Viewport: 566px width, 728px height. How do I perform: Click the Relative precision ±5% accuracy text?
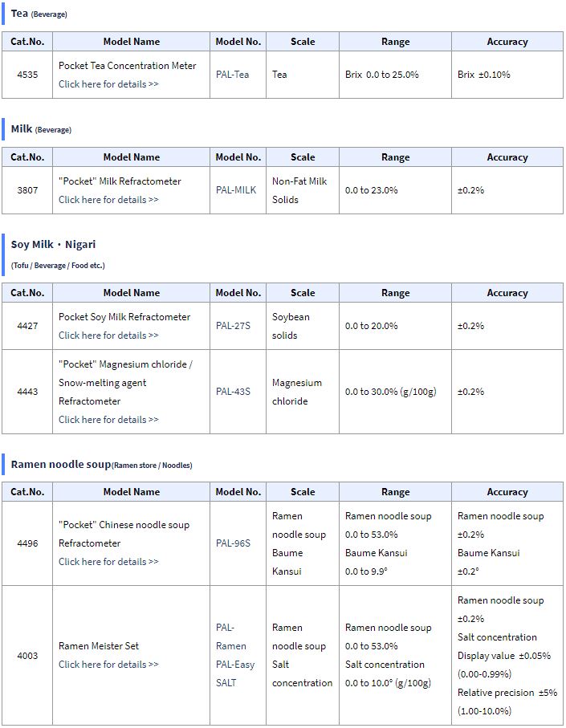[x=507, y=693]
